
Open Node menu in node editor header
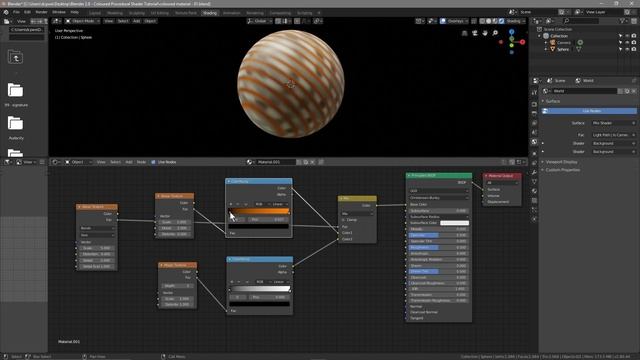click(x=141, y=162)
